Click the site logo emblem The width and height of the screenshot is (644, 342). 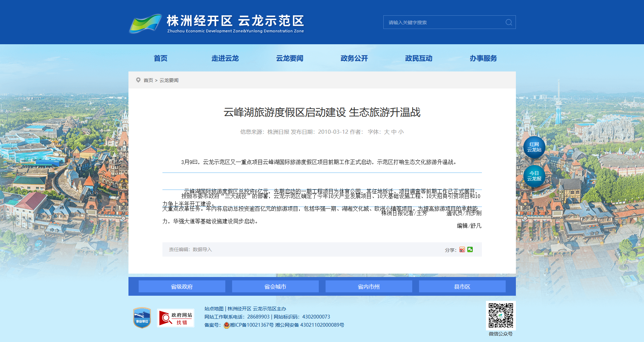point(145,23)
